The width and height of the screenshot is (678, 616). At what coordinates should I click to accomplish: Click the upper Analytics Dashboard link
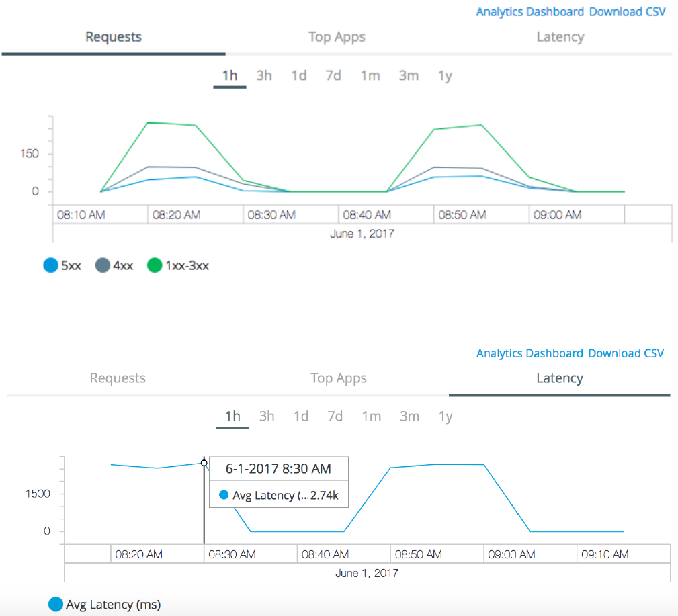tap(529, 12)
